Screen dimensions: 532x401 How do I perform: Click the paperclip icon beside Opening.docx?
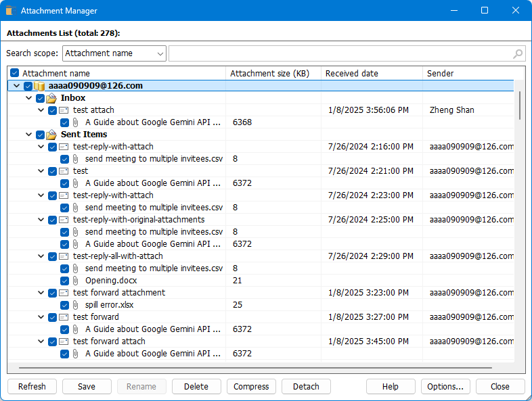76,281
